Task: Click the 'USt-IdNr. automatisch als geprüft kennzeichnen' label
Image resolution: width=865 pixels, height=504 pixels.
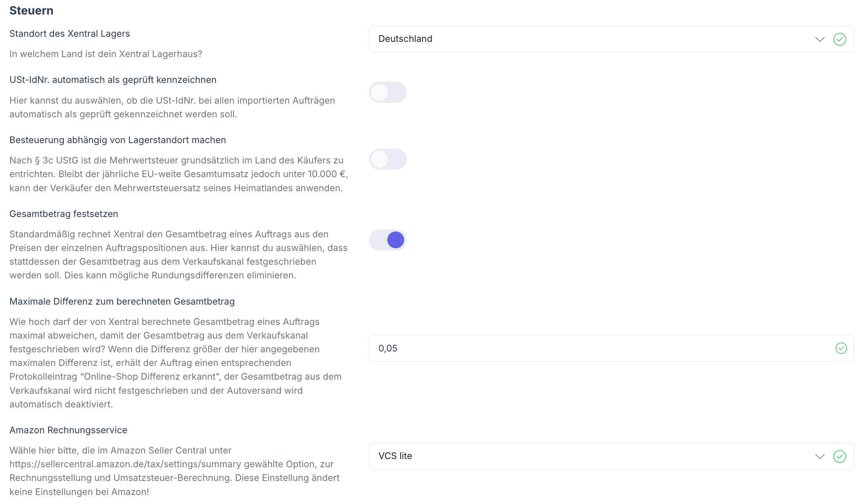Action: (113, 80)
